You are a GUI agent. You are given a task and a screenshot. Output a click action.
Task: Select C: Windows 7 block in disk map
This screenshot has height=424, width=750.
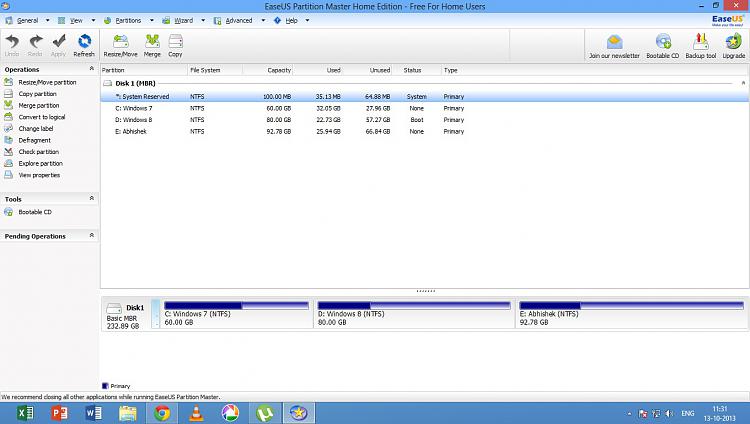[x=236, y=314]
